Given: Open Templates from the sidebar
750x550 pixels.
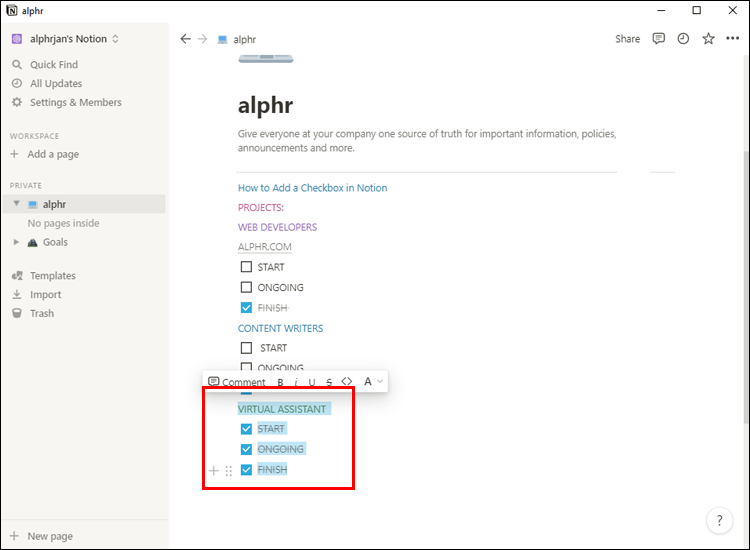Looking at the screenshot, I should [52, 275].
